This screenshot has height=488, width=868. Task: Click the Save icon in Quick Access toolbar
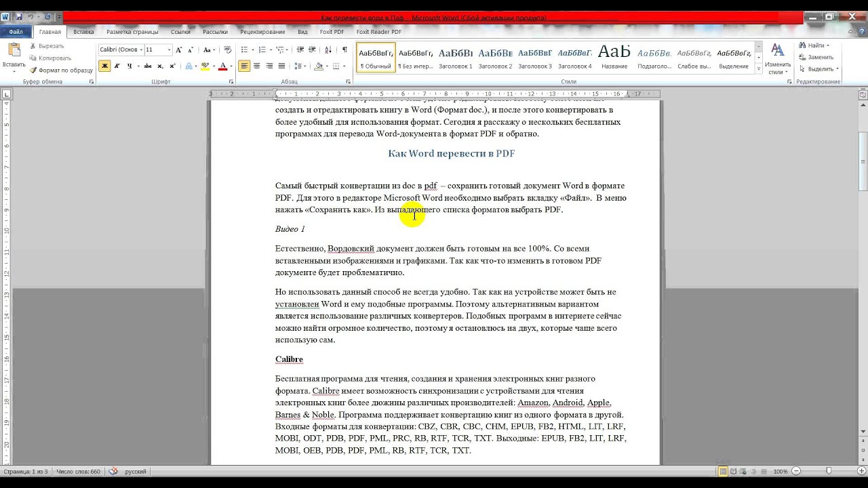point(18,17)
